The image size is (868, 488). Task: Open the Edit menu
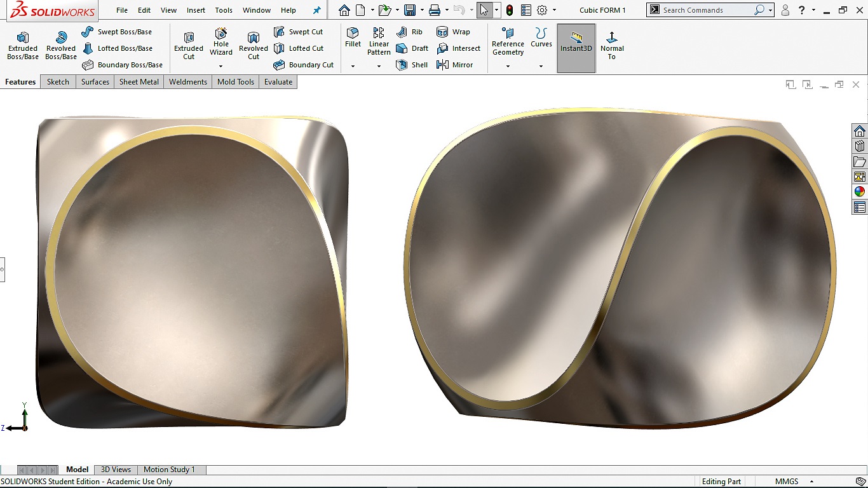[x=144, y=10]
